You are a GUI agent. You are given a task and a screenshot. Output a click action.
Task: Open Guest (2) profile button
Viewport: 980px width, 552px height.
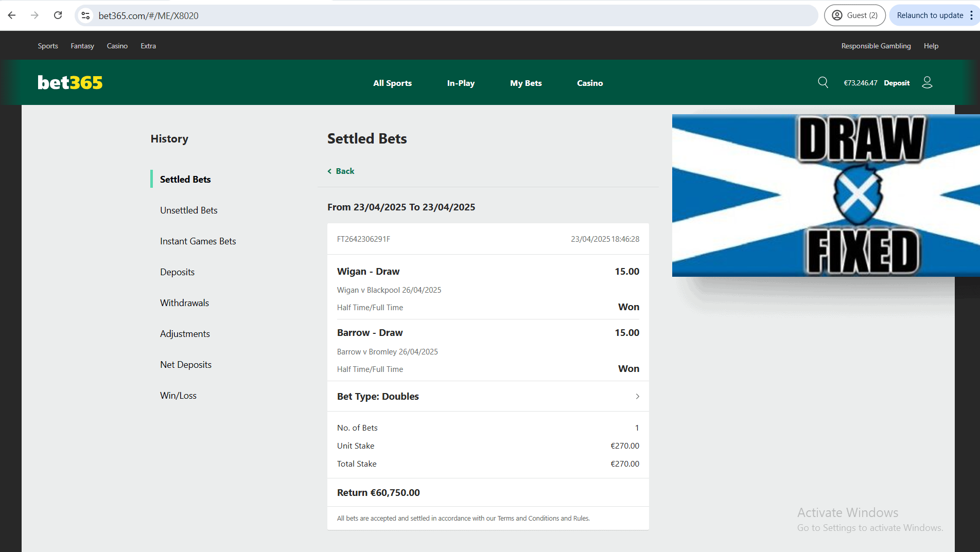coord(854,15)
